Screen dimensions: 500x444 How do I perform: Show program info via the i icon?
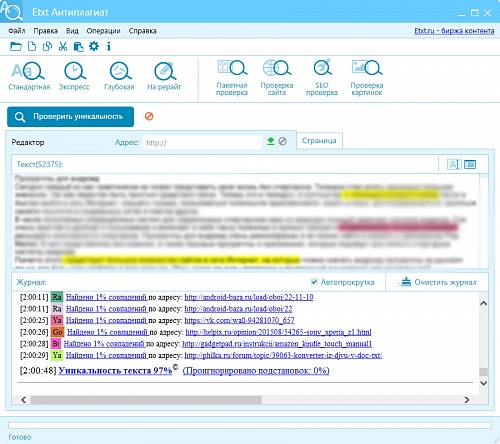point(109,46)
